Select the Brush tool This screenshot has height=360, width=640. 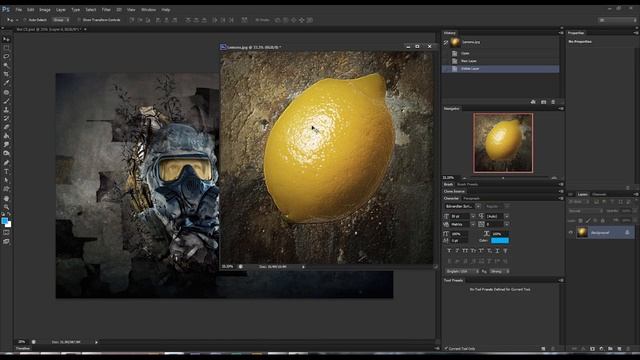(x=6, y=101)
